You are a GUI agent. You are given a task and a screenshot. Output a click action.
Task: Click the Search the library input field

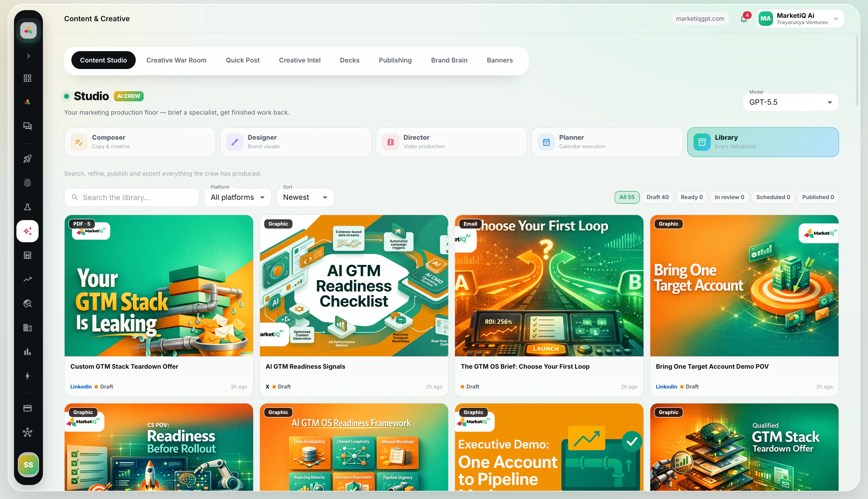tap(131, 197)
